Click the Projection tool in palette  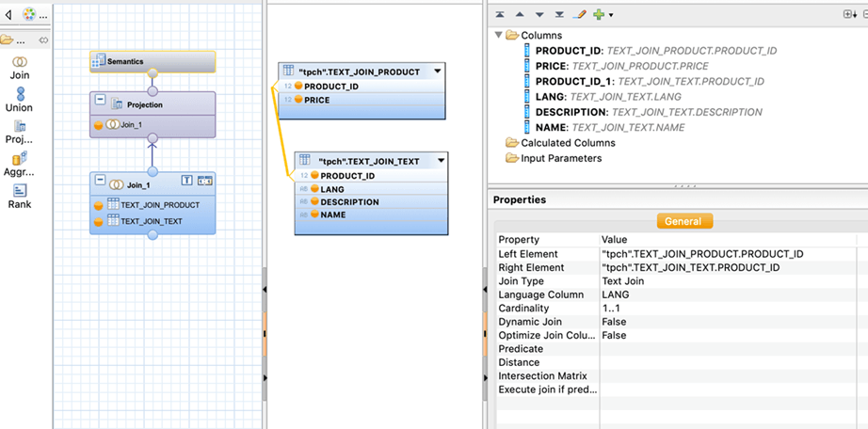[x=19, y=130]
